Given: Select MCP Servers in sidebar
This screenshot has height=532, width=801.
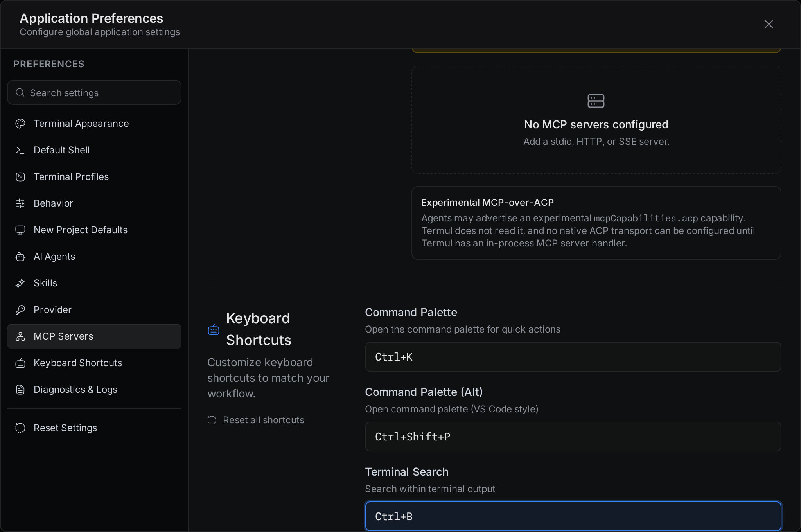Looking at the screenshot, I should click(x=94, y=336).
